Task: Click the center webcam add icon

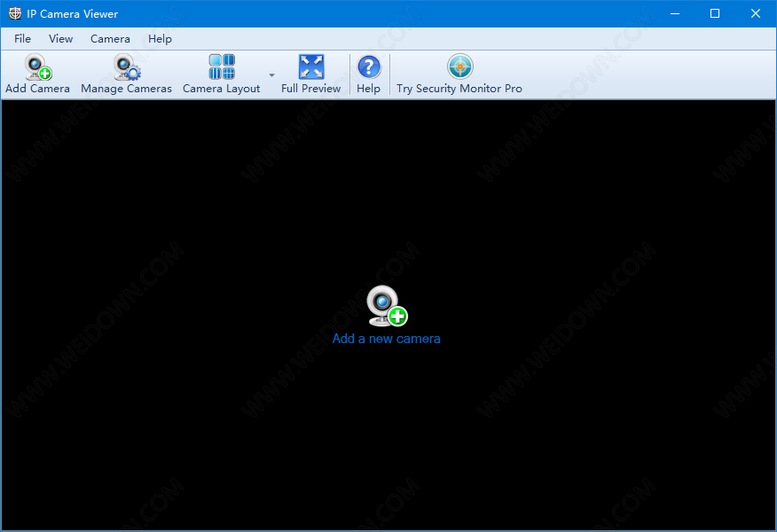Action: pyautogui.click(x=387, y=306)
